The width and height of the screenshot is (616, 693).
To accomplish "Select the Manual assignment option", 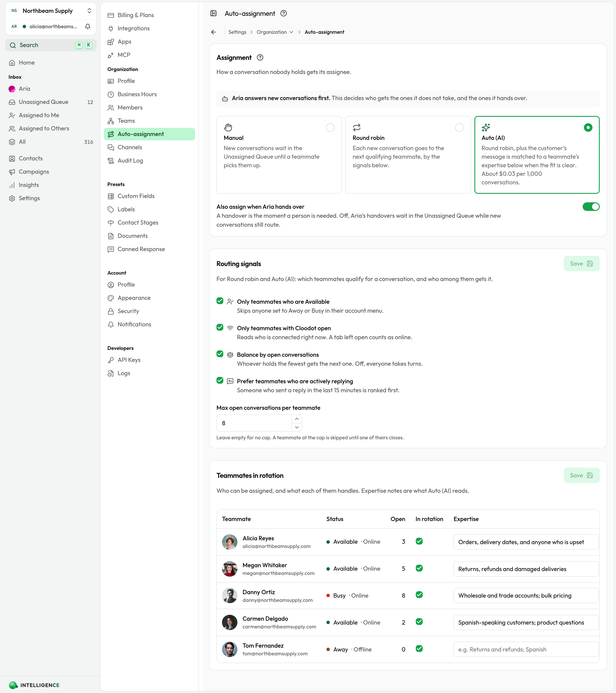I will point(279,155).
